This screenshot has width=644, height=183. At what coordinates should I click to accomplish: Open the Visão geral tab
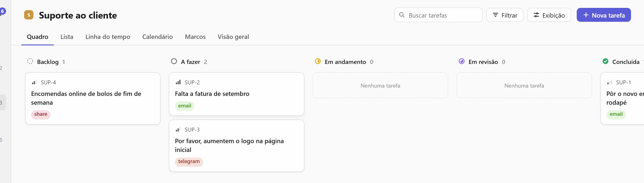click(x=233, y=37)
